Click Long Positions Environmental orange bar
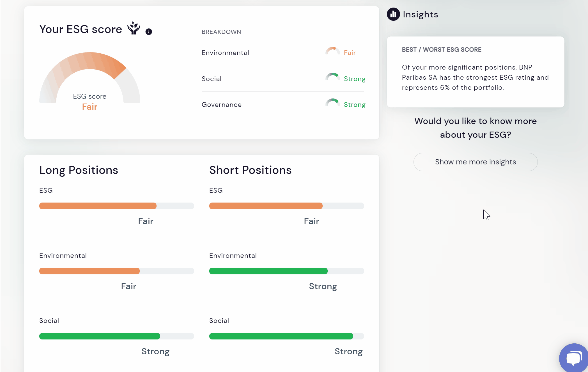This screenshot has height=372, width=588. [x=89, y=271]
